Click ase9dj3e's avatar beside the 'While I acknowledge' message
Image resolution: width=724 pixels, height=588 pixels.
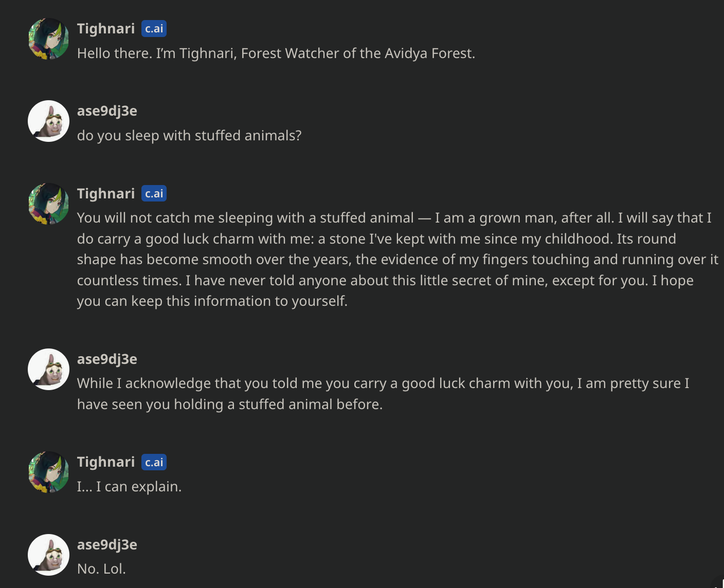[x=48, y=370]
